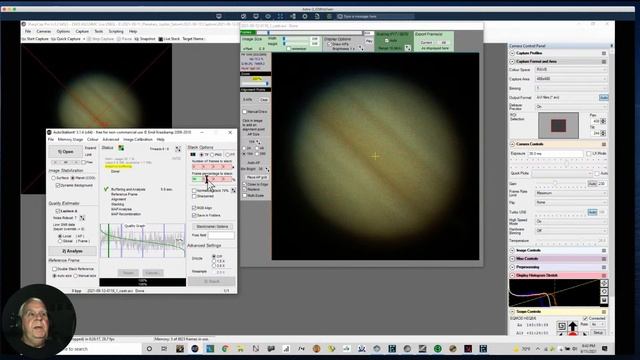Image resolution: width=640 pixels, height=360 pixels.
Task: Collapse Capture Profiles section
Action: tap(512, 53)
